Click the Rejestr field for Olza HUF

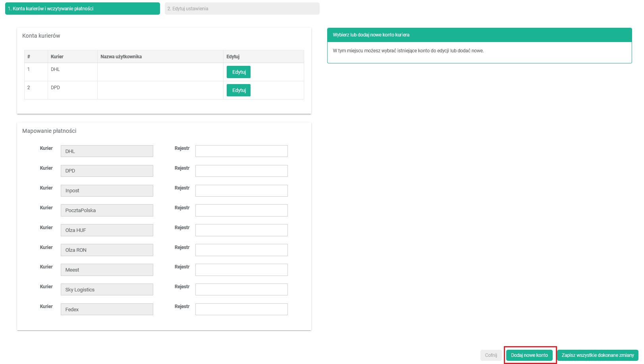(x=241, y=230)
